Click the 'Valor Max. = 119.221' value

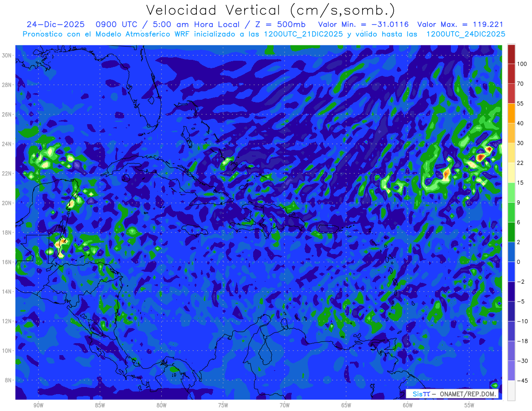pos(460,25)
